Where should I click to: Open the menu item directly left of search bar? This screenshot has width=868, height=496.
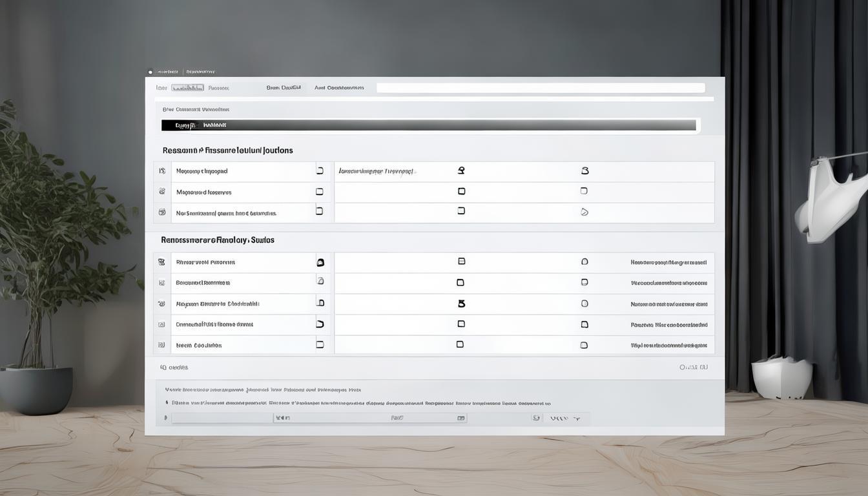pyautogui.click(x=339, y=88)
